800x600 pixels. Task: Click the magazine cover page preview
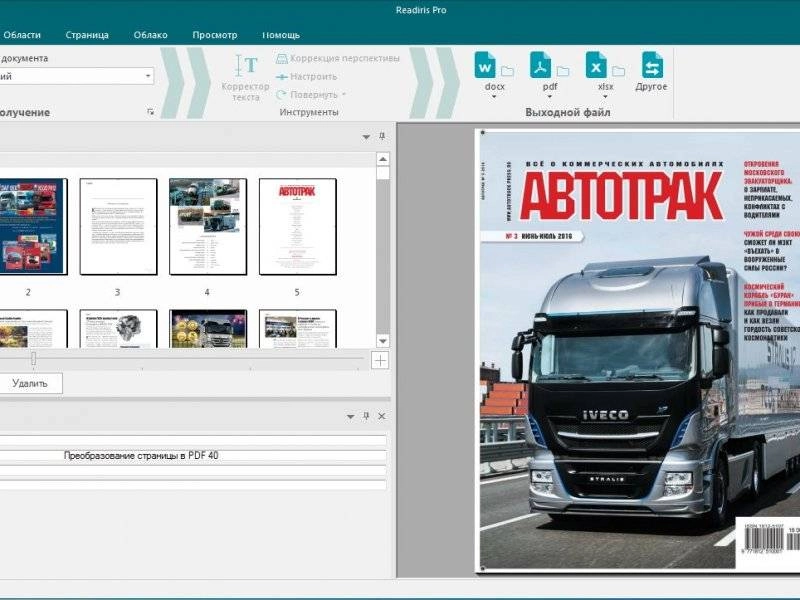(x=638, y=351)
